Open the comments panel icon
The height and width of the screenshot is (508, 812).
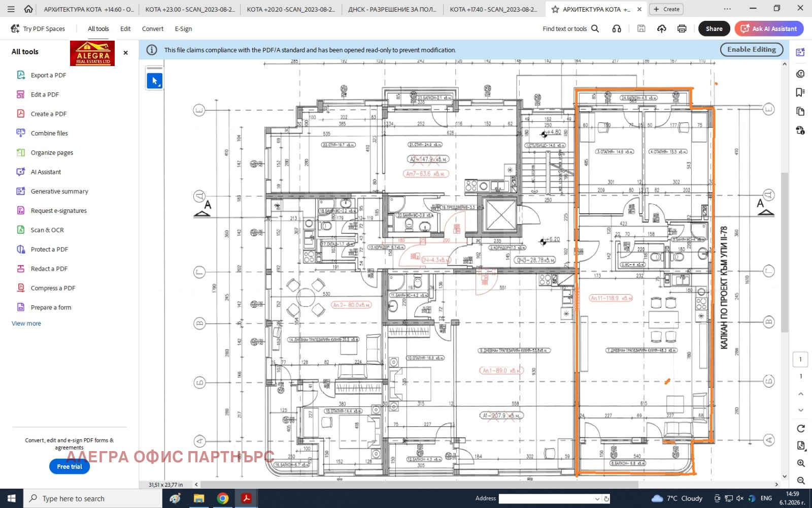[x=800, y=74]
